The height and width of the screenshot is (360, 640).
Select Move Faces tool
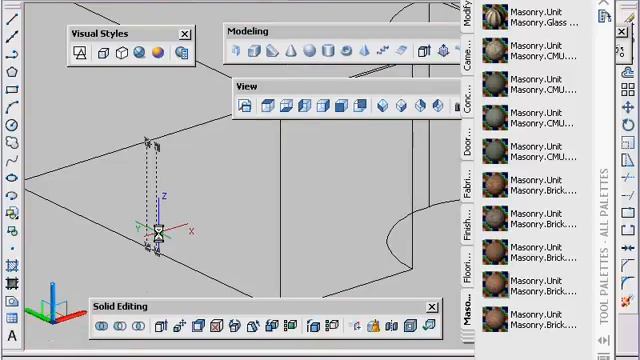[x=180, y=326]
